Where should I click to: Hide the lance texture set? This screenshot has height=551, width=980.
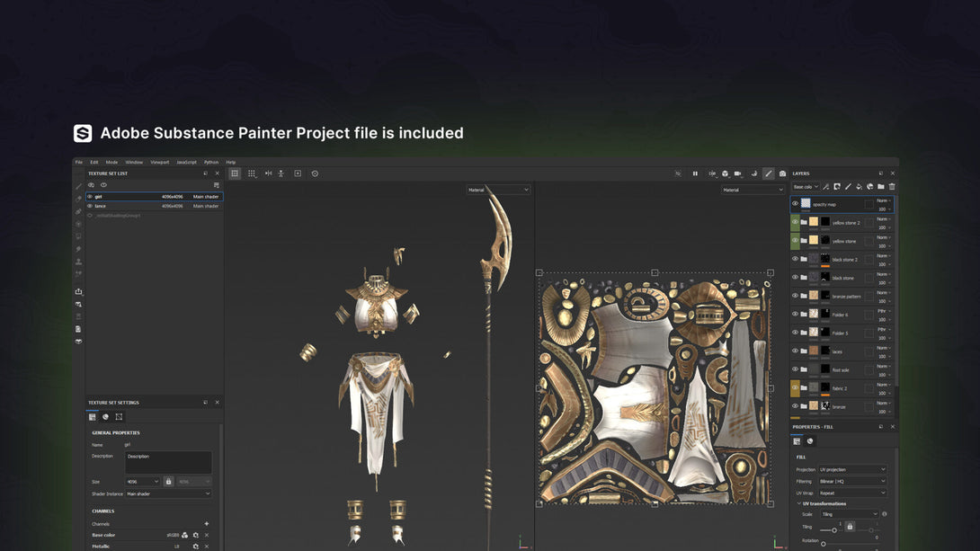(x=90, y=206)
